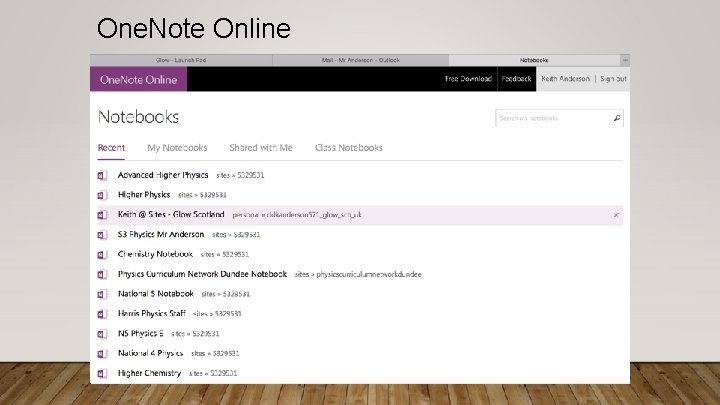Click the personal glow_sch_uk path text
The image size is (720, 405).
coord(297,215)
